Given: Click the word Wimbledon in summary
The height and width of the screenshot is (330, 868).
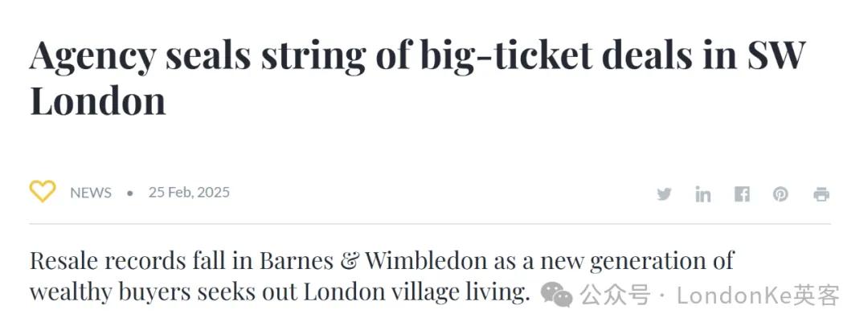Looking at the screenshot, I should pyautogui.click(x=426, y=260).
